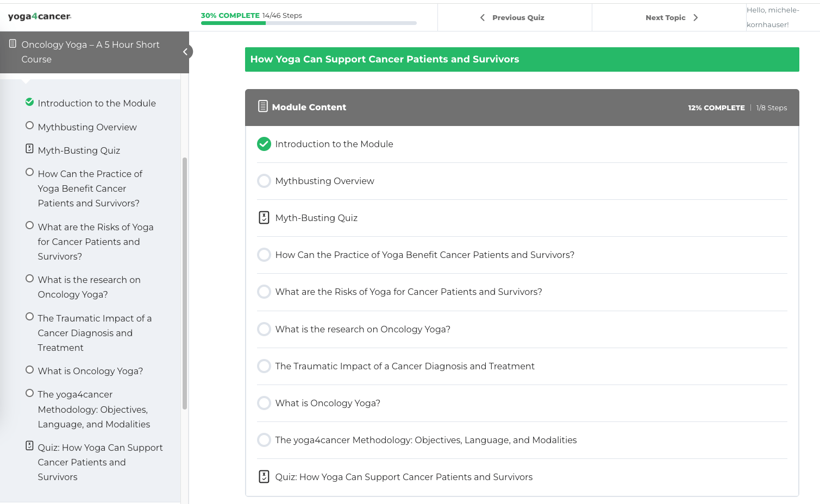Screen dimensions: 820x504
Task: Click sidebar quiz icon for How Yoga Can Support quiz
Action: tap(29, 446)
